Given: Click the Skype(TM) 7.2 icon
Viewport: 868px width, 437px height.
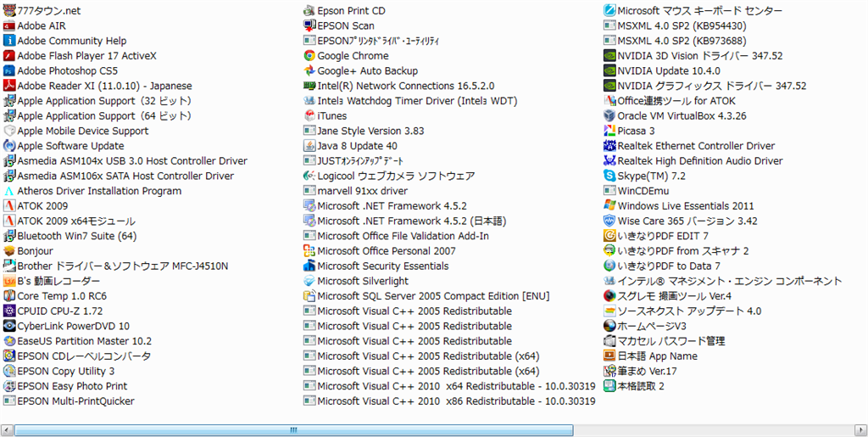Looking at the screenshot, I should pyautogui.click(x=609, y=176).
